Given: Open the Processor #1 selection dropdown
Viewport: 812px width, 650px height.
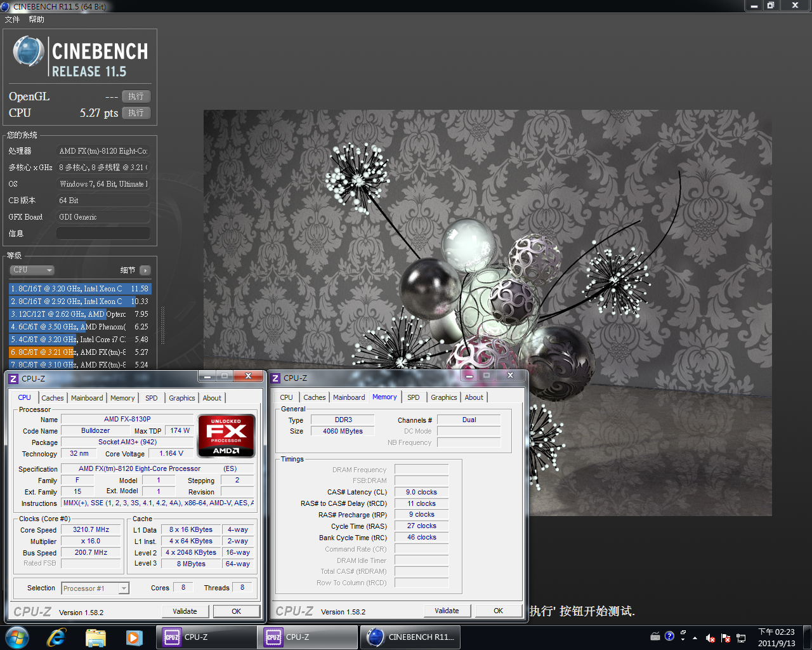Looking at the screenshot, I should pyautogui.click(x=95, y=588).
